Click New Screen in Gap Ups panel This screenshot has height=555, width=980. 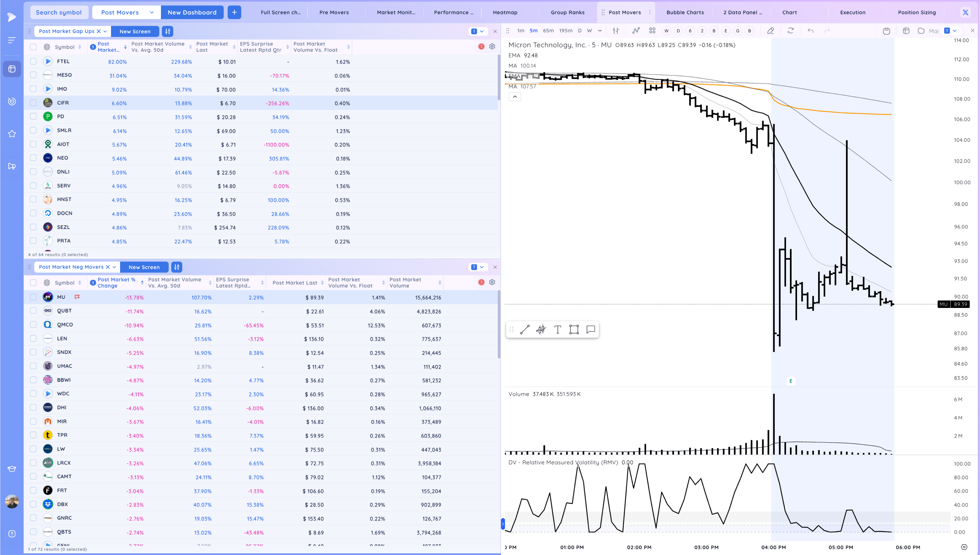tap(135, 31)
